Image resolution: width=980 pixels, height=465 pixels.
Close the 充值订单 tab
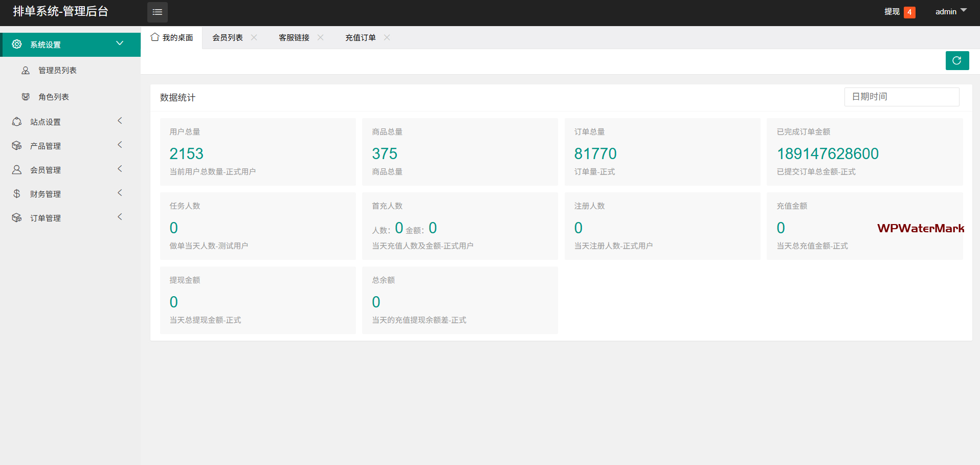[387, 37]
